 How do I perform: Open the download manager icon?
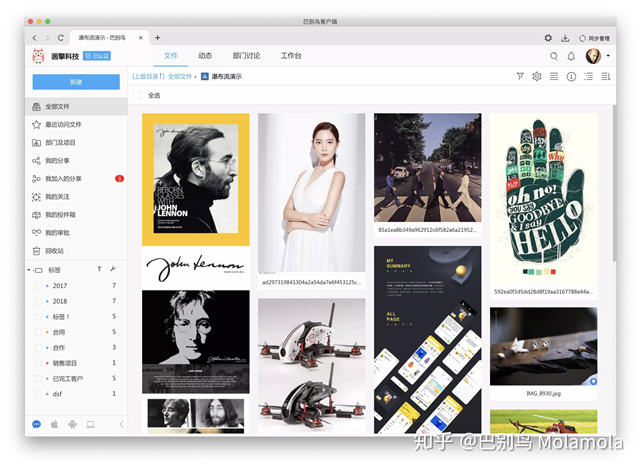coord(565,37)
